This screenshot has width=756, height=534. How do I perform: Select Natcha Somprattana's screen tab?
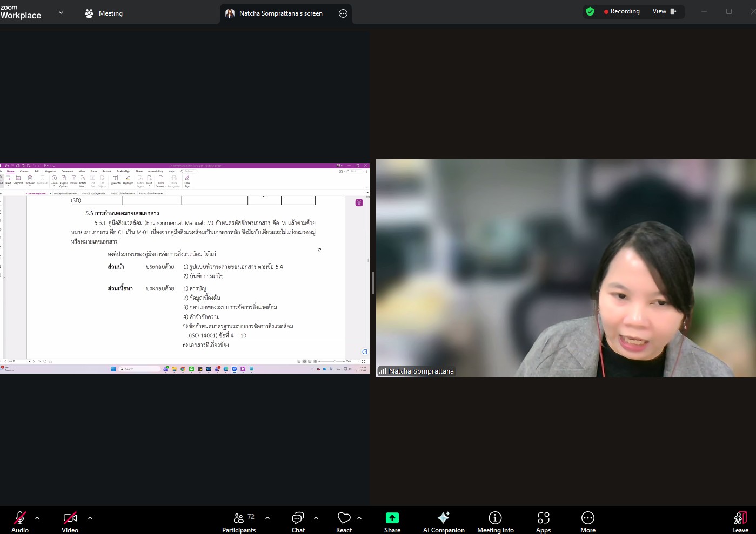(x=280, y=13)
